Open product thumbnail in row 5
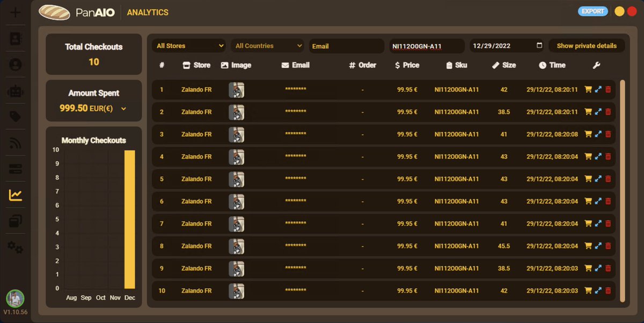The height and width of the screenshot is (323, 644). [x=237, y=179]
